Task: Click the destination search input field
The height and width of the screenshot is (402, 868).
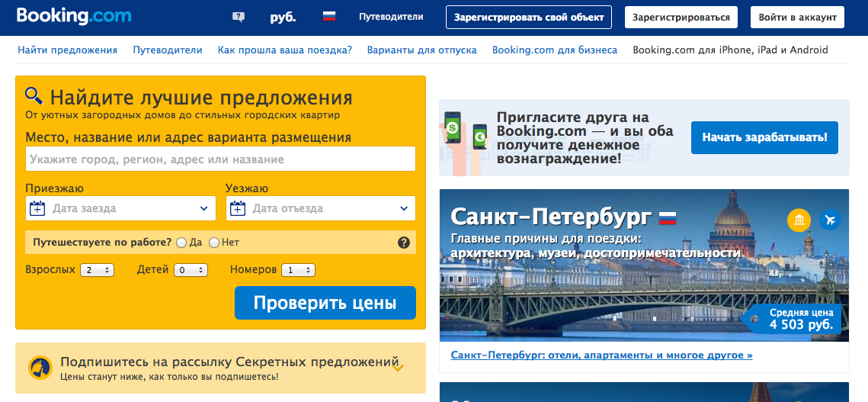Action: pos(220,159)
